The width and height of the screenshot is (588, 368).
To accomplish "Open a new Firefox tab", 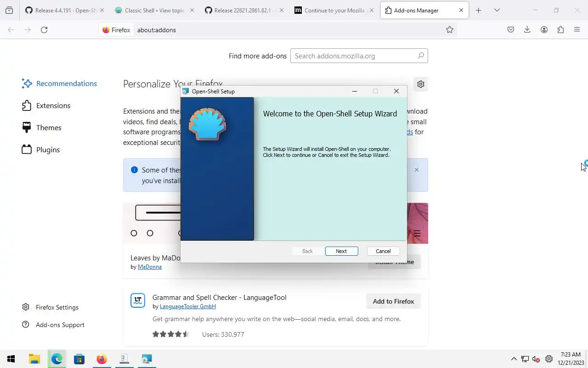I will click(478, 10).
